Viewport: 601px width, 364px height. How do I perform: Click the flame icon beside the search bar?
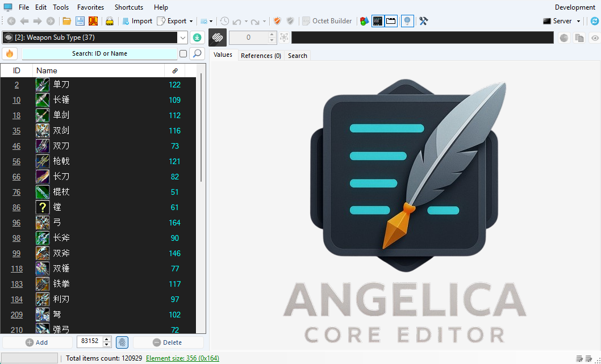[x=10, y=53]
